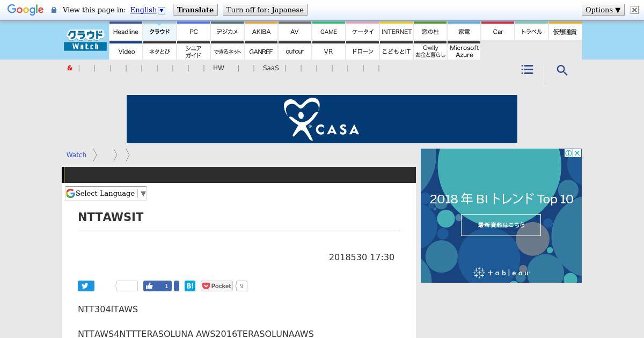Open the English language dropdown
Viewport: 644px width, 338px height.
tap(148, 10)
